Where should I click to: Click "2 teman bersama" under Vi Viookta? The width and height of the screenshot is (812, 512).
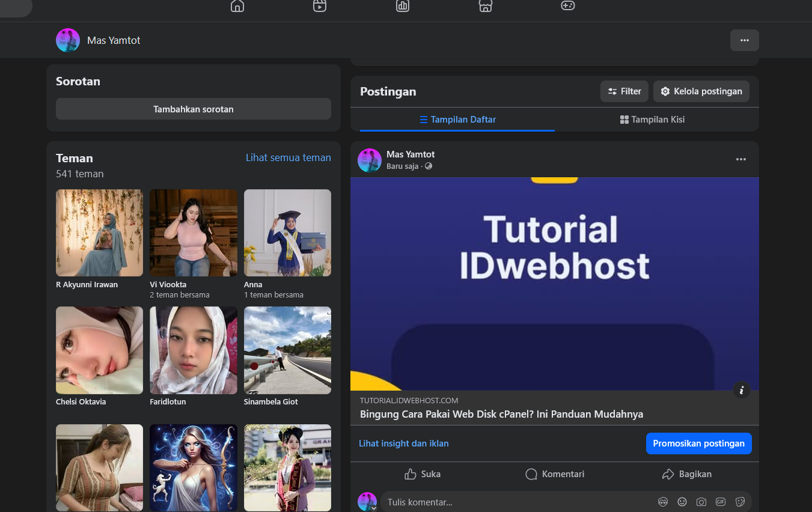[180, 295]
